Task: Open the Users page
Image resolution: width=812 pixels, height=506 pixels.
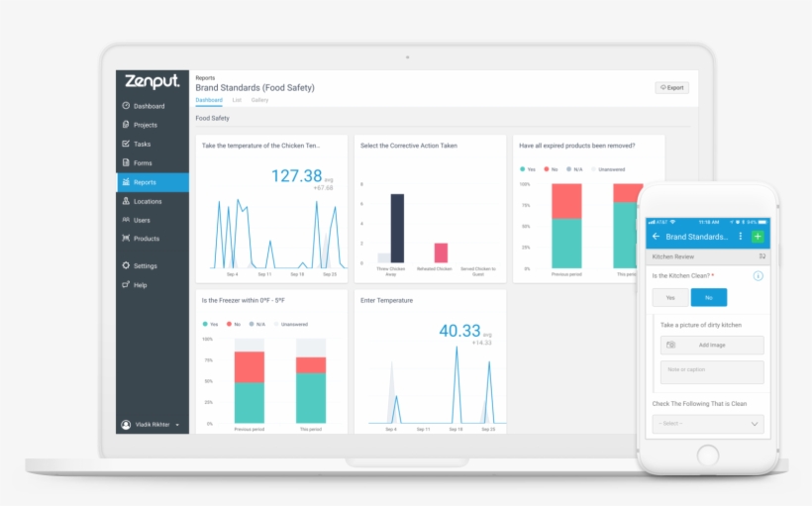Action: click(x=142, y=220)
